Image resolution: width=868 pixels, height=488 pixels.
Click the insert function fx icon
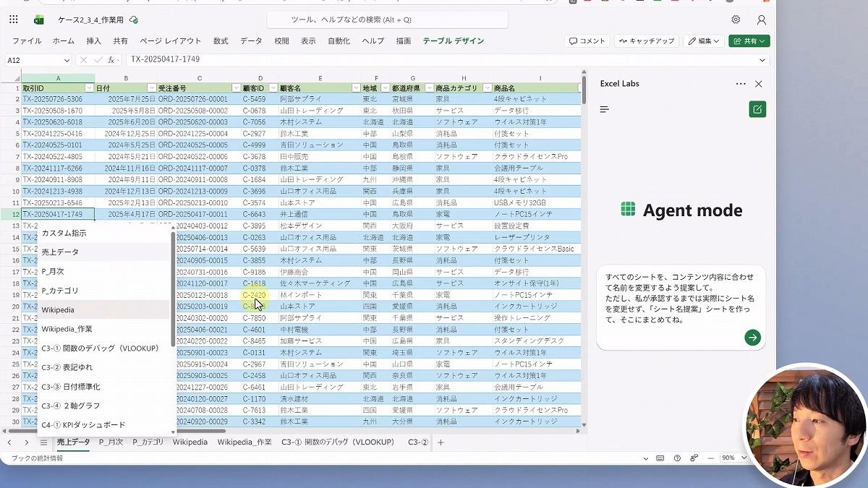pyautogui.click(x=111, y=60)
